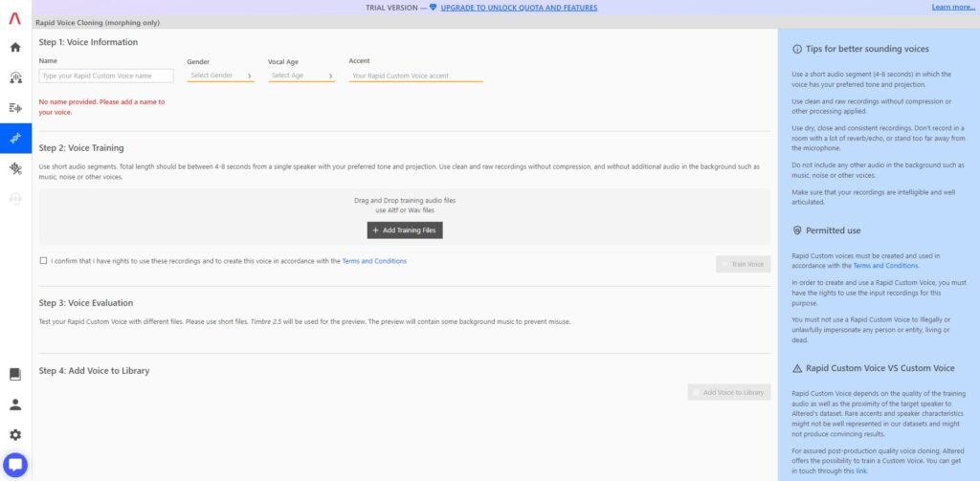Click the Rapid Voice Cloning (morphing only) title
Viewport: 980px width, 481px height.
tap(98, 23)
